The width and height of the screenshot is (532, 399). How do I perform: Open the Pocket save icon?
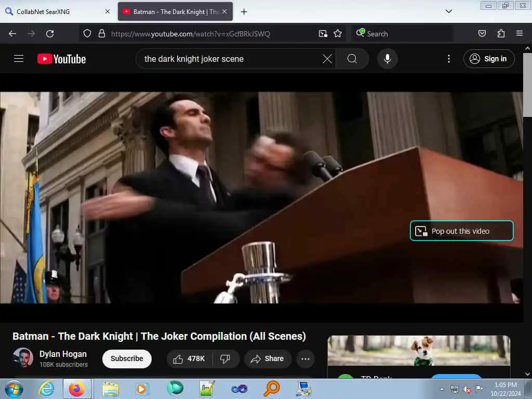(x=482, y=34)
